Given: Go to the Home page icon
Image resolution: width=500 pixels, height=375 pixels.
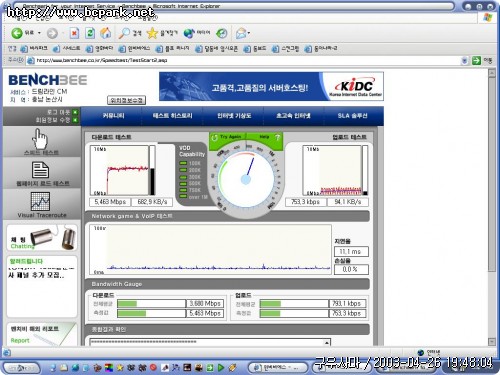Looking at the screenshot, I should coord(106,33).
